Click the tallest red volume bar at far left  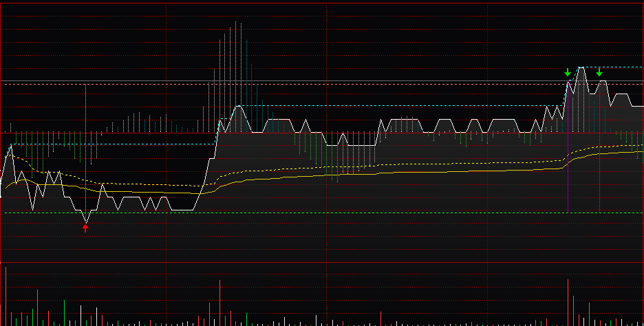pos(6,296)
